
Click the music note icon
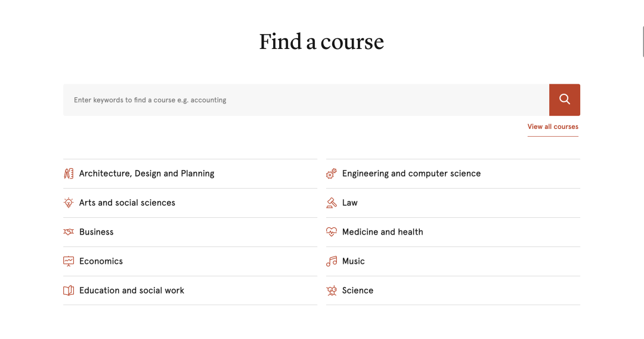coord(332,261)
